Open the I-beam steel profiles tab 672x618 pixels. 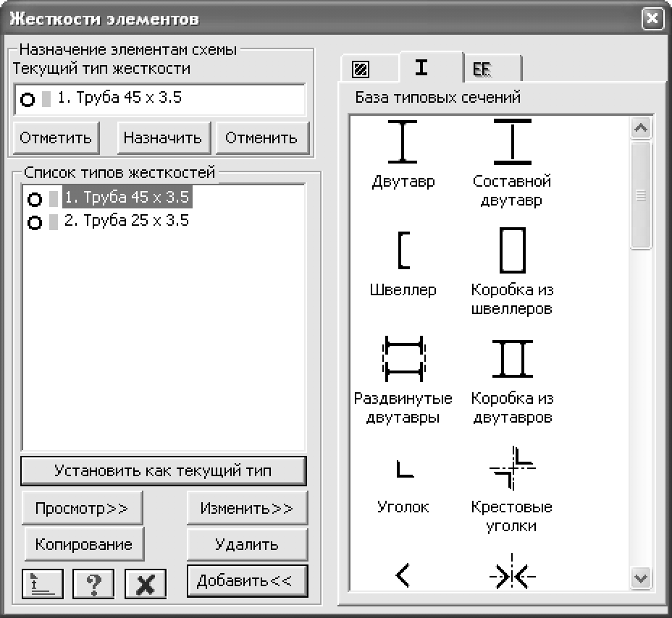pos(432,67)
